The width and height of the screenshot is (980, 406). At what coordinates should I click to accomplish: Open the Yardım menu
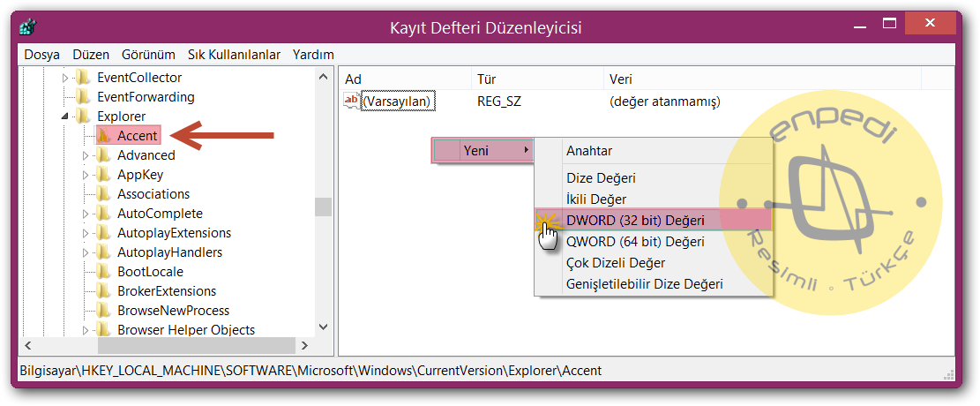pyautogui.click(x=313, y=55)
